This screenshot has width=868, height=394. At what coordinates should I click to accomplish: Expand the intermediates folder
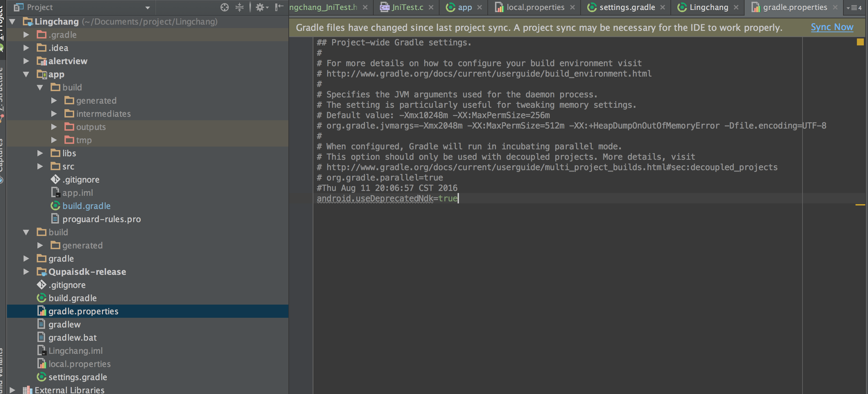[x=54, y=114]
